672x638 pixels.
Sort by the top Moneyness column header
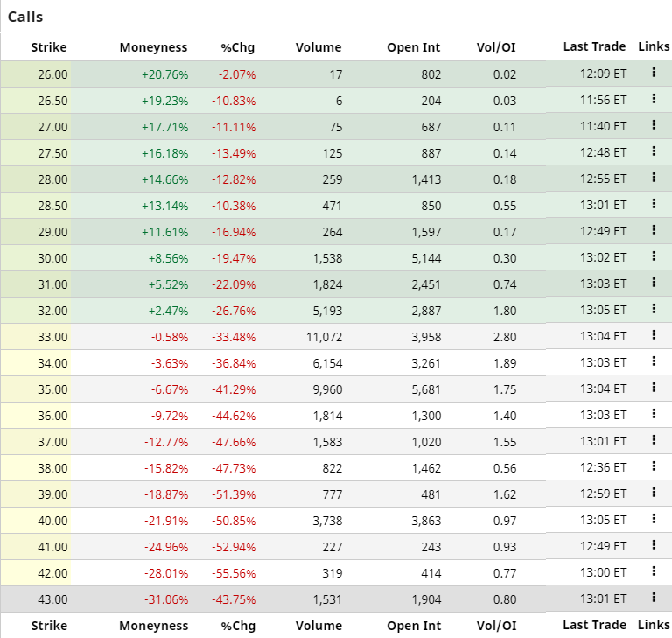153,47
